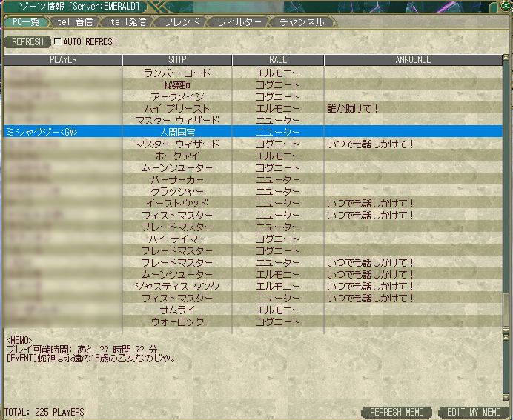Select マスター ウィザード row with race ニューター

coord(254,120)
